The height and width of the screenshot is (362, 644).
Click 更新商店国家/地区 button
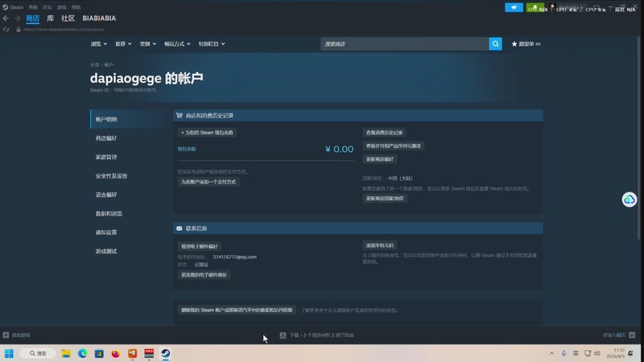[x=385, y=198]
